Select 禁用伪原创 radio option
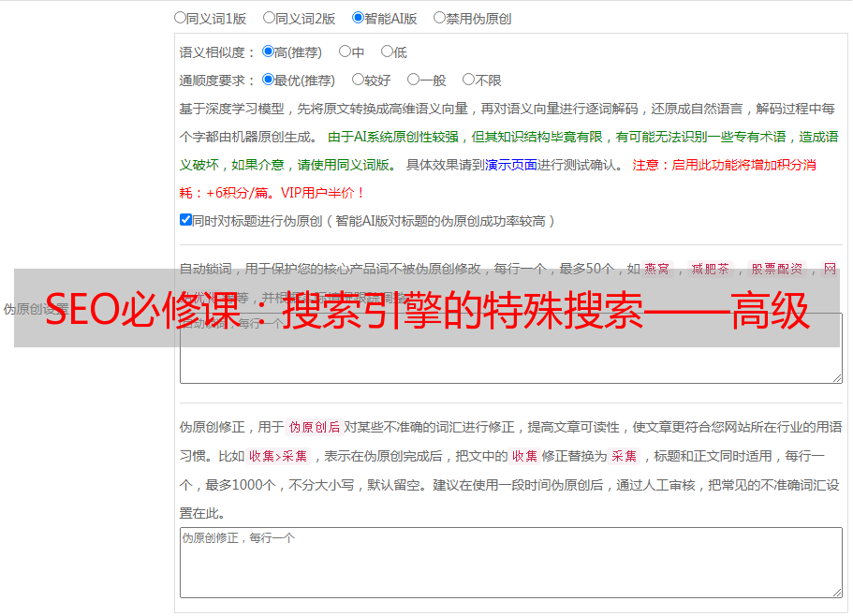Image resolution: width=853 pixels, height=616 pixels. tap(439, 18)
